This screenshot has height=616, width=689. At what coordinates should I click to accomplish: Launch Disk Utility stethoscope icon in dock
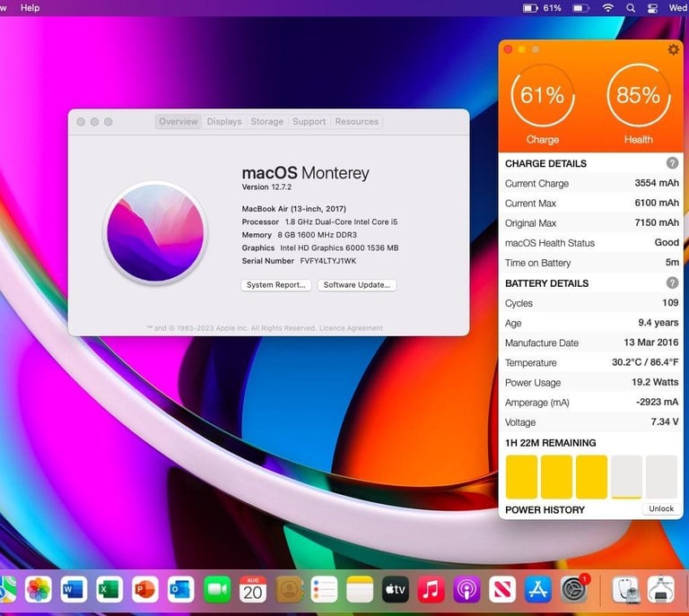(x=625, y=589)
